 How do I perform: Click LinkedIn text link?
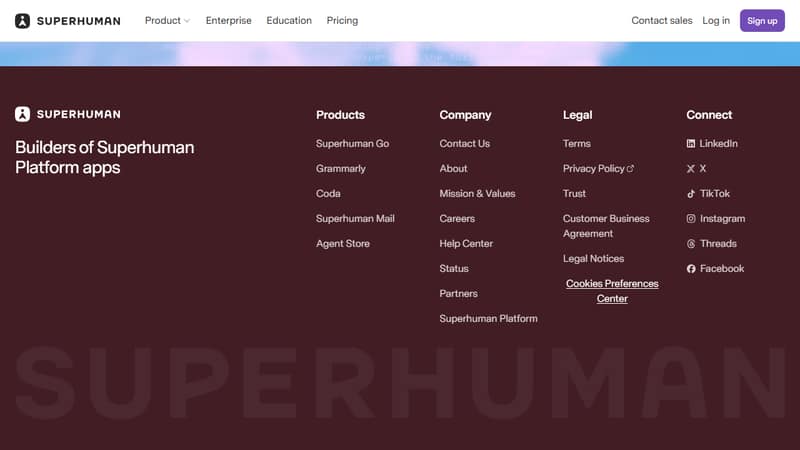pyautogui.click(x=718, y=144)
